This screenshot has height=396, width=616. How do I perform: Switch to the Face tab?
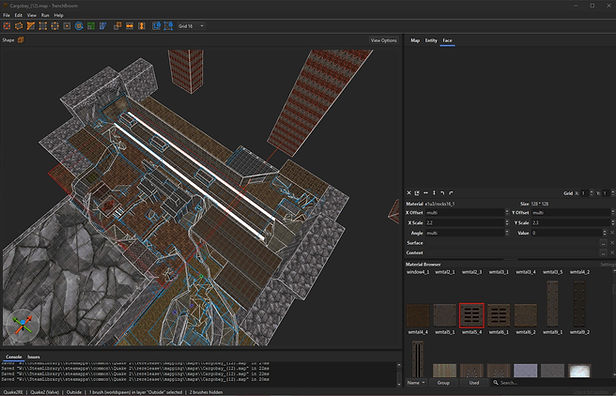click(447, 40)
